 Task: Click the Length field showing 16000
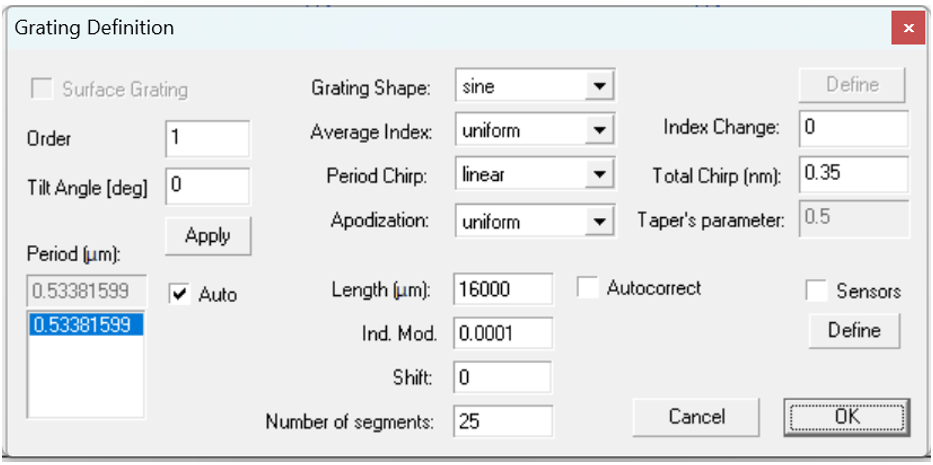(x=502, y=289)
